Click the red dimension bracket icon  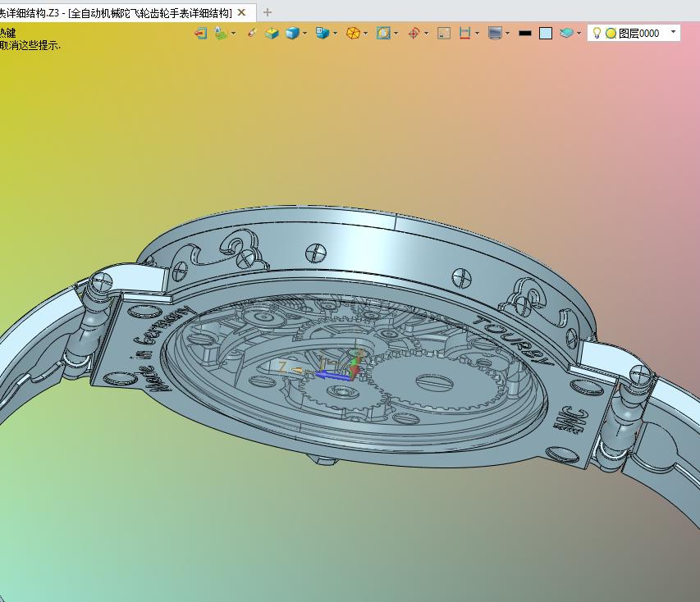coord(464,33)
